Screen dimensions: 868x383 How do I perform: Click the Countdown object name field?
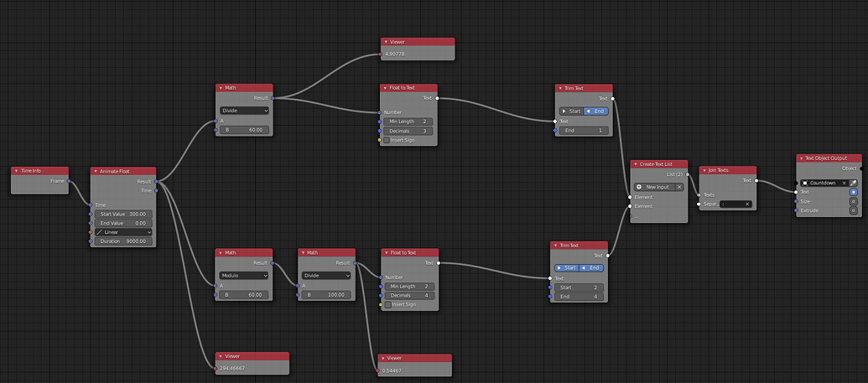pyautogui.click(x=825, y=183)
